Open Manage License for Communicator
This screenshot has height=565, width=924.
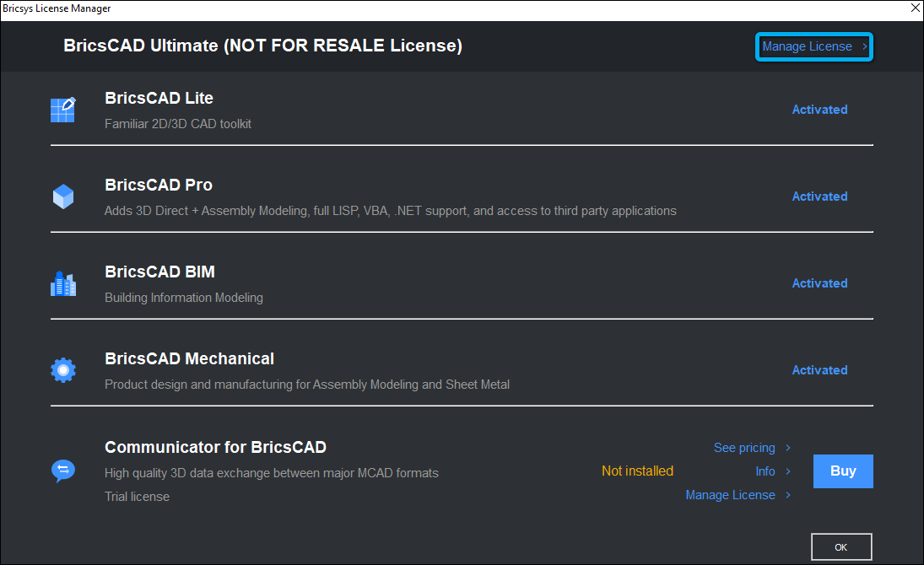(x=729, y=495)
